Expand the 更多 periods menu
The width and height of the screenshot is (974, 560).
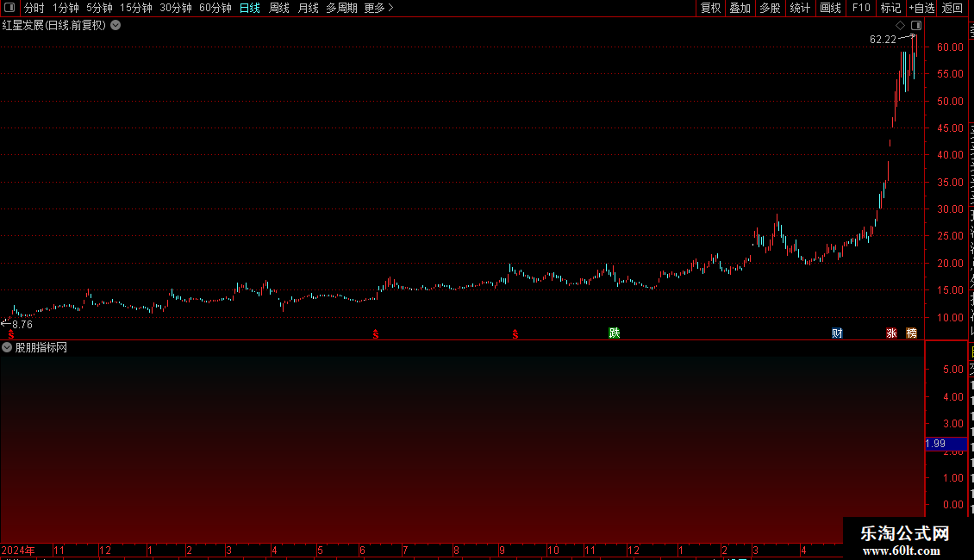pos(378,8)
